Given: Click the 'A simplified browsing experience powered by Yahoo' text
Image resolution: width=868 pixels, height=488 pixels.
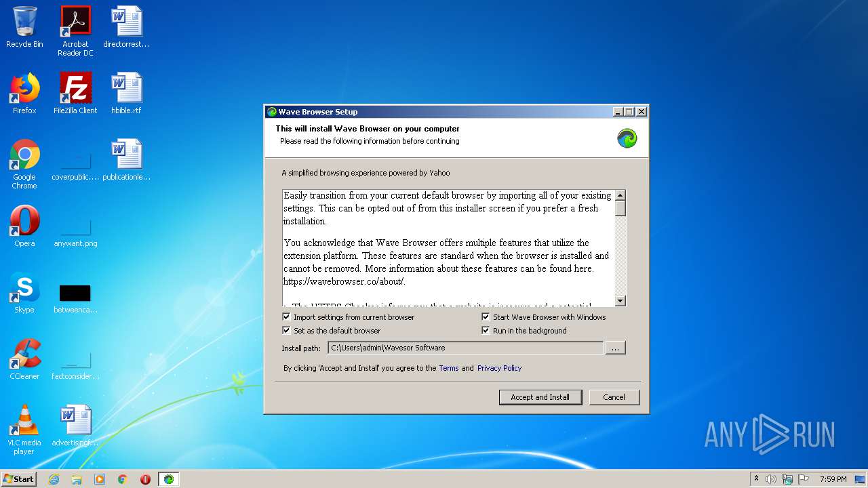Looking at the screenshot, I should (x=366, y=173).
